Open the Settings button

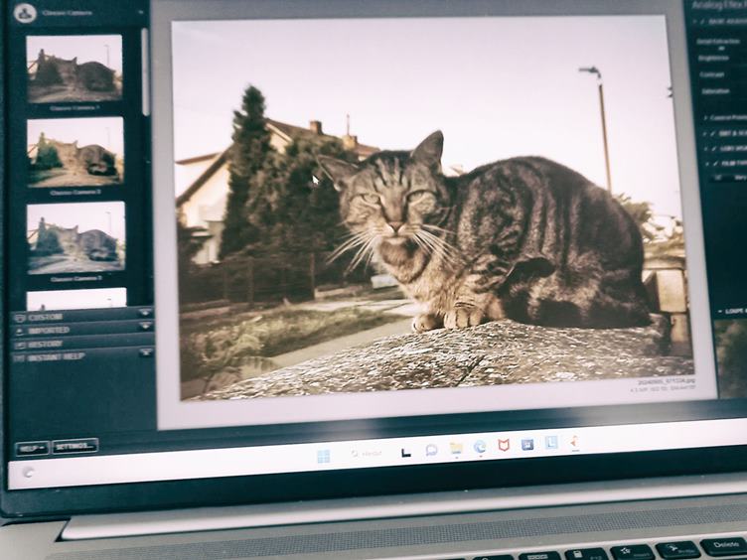coord(75,446)
